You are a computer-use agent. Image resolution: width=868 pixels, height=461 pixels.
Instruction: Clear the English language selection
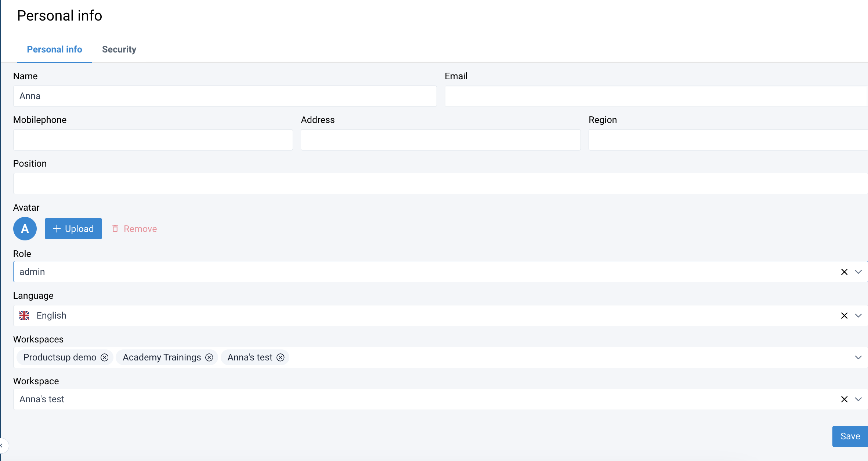point(844,316)
